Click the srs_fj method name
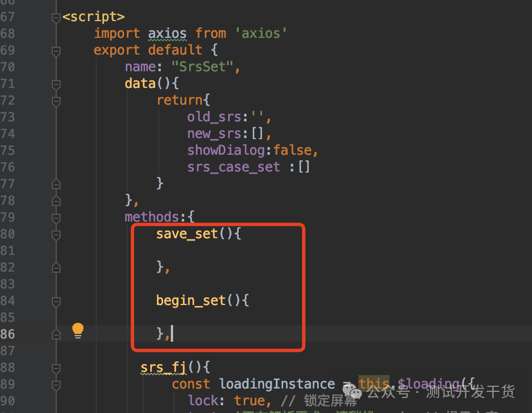This screenshot has height=413, width=532. click(164, 367)
